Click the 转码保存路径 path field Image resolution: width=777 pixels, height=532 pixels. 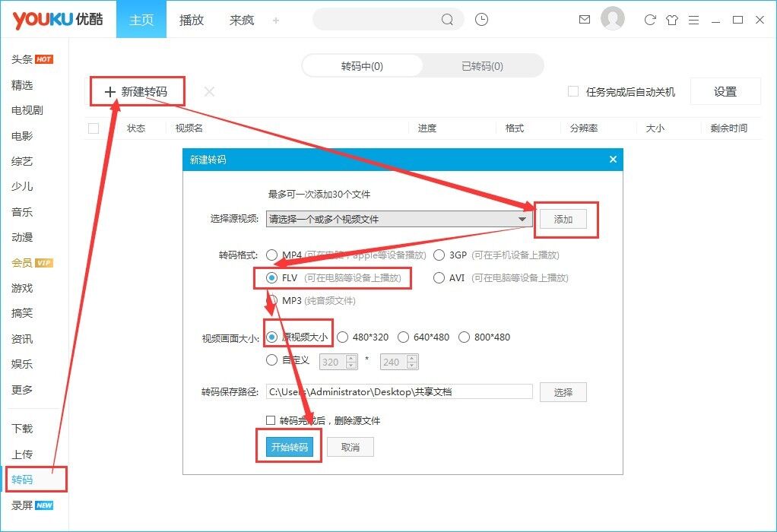click(x=398, y=392)
